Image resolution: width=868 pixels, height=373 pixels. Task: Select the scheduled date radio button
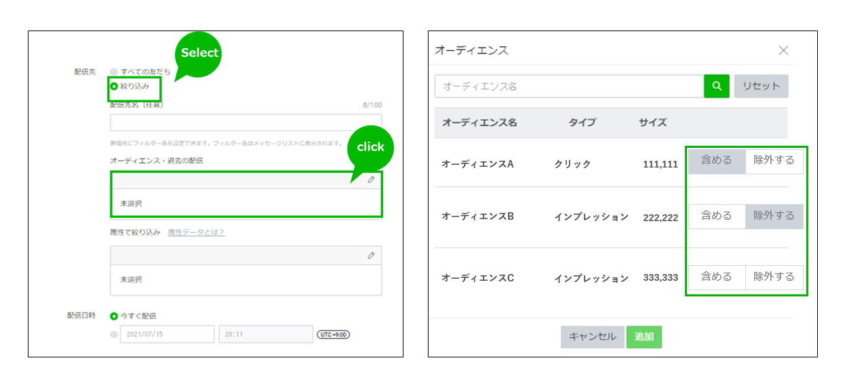[114, 334]
